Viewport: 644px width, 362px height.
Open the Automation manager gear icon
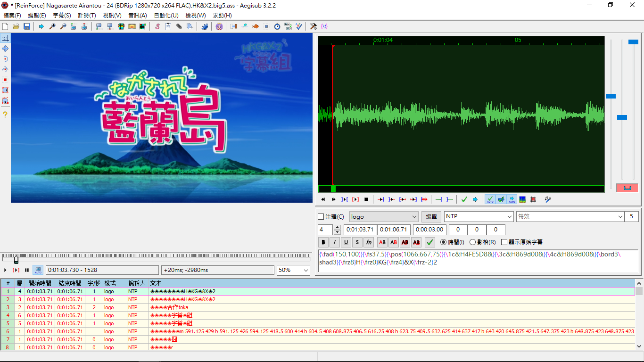(204, 26)
